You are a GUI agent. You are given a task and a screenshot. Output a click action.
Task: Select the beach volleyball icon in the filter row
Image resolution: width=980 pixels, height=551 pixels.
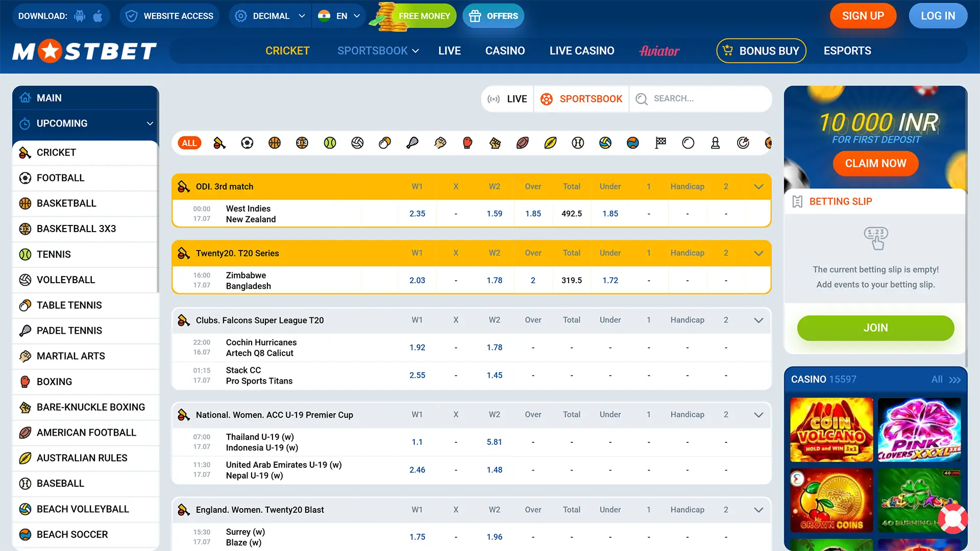pos(605,143)
